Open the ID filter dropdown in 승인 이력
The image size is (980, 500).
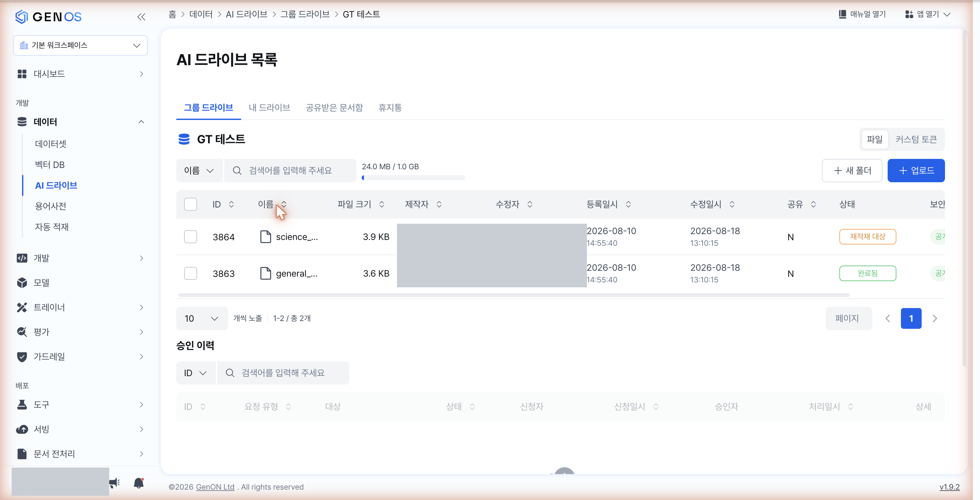coord(195,373)
